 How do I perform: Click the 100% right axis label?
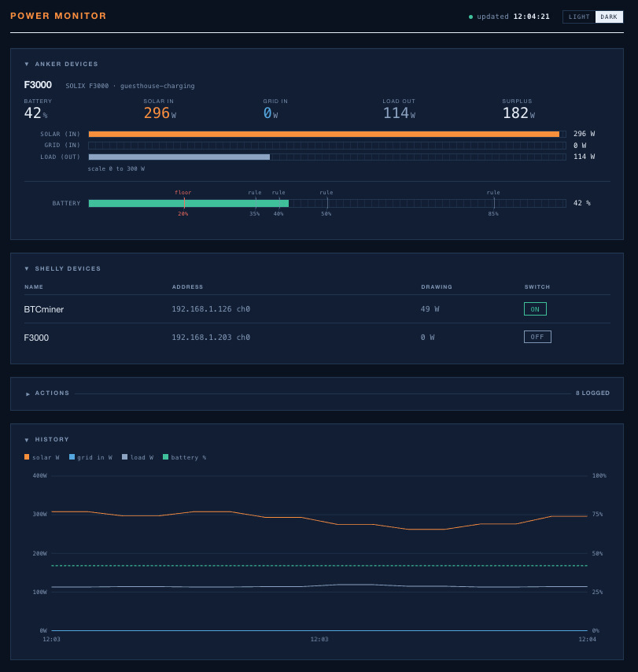(599, 476)
